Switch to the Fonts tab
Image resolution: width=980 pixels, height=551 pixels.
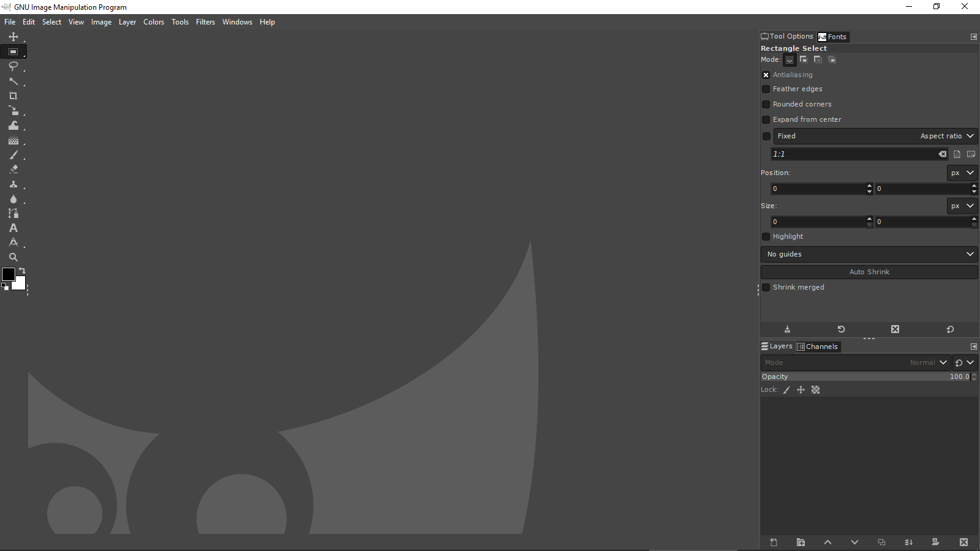[x=833, y=37]
